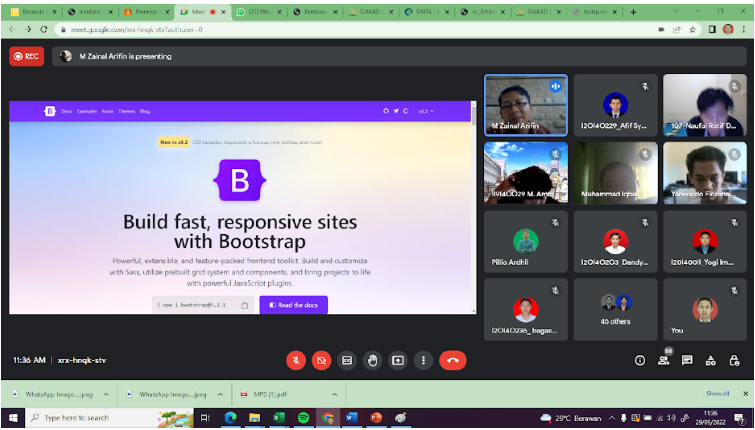Open the three-dot more options menu in Meet
Viewport: 755px width, 430px height.
(x=424, y=360)
